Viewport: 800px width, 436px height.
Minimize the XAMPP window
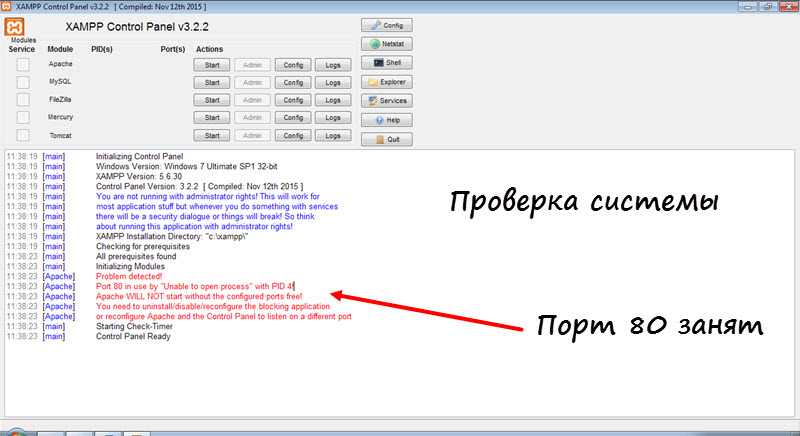pos(747,7)
